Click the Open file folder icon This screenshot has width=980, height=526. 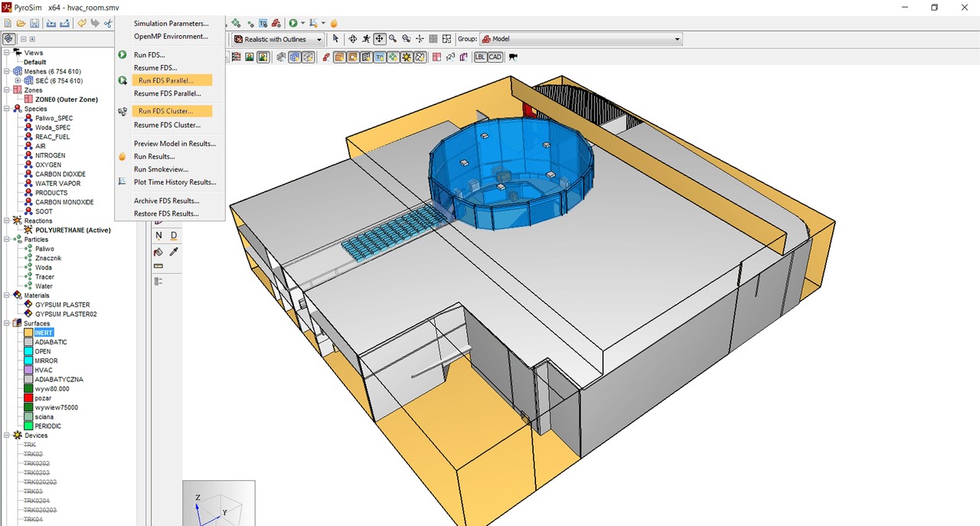point(21,23)
